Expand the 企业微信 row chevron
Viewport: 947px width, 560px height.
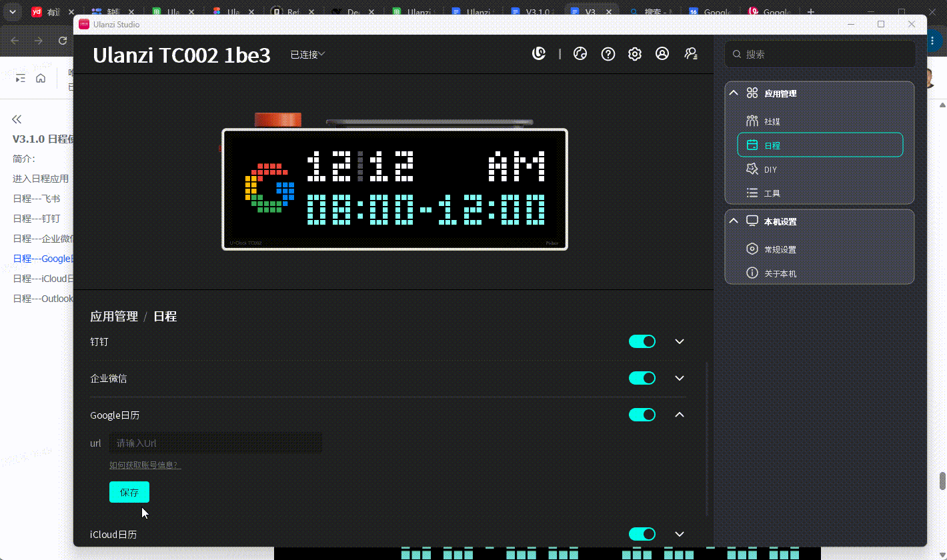[x=680, y=378]
